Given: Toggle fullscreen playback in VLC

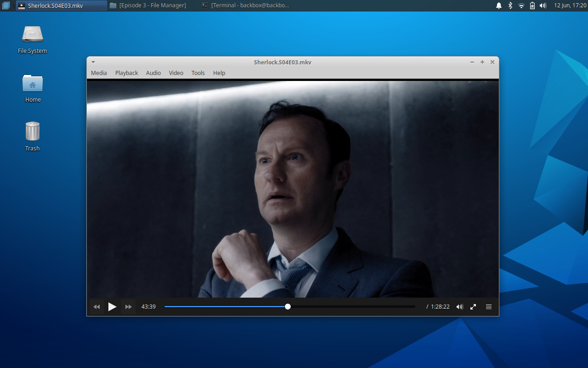Looking at the screenshot, I should tap(473, 306).
